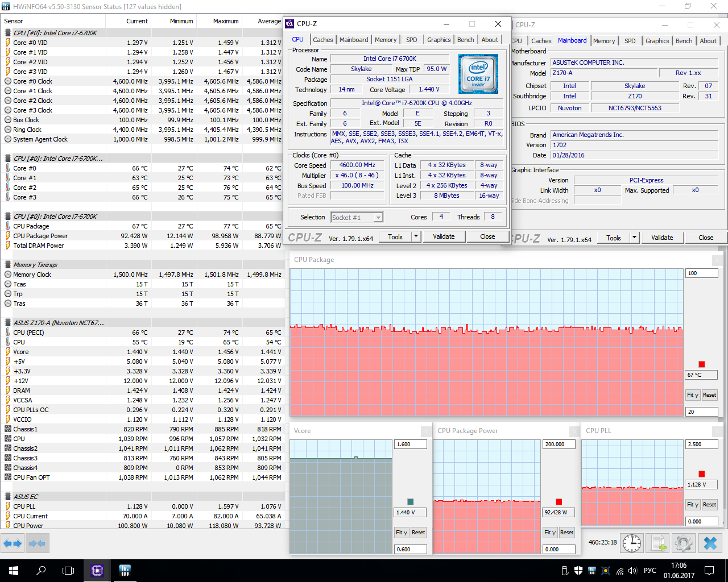Click the thermometer icon beside CPU Package row
Viewport: 728px width, 582px height.
[8, 226]
